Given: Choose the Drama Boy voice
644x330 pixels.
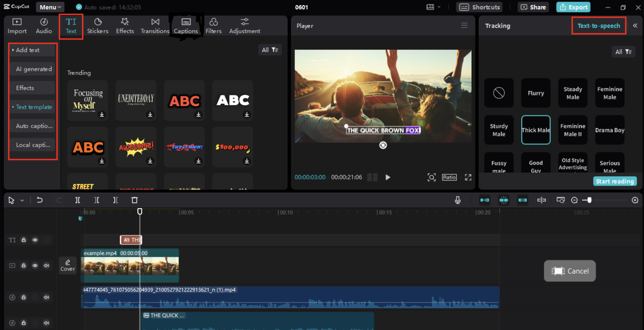Looking at the screenshot, I should click(x=610, y=130).
